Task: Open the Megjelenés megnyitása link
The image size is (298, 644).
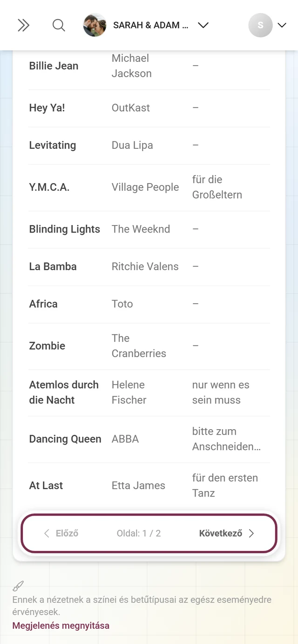Action: tap(61, 625)
